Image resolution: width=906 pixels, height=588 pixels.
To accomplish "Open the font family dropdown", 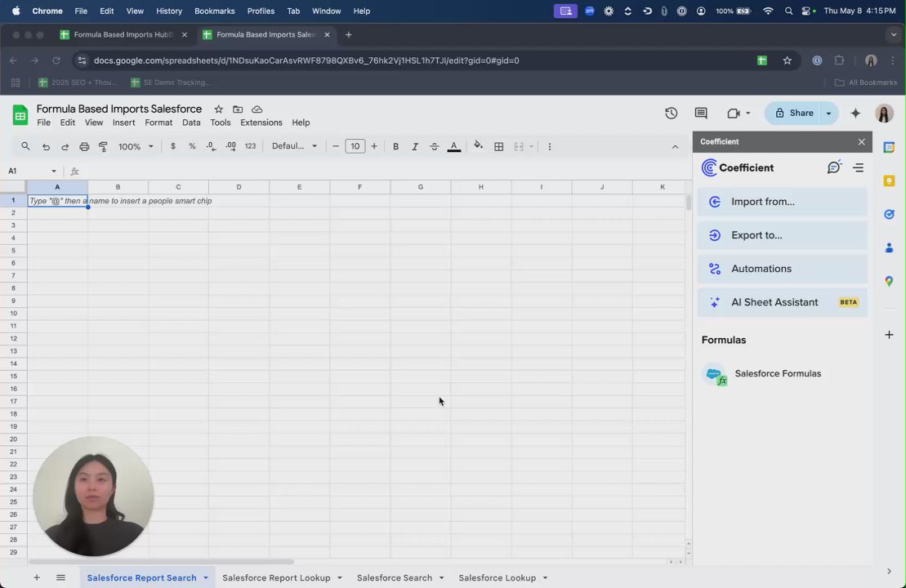I will [x=294, y=146].
